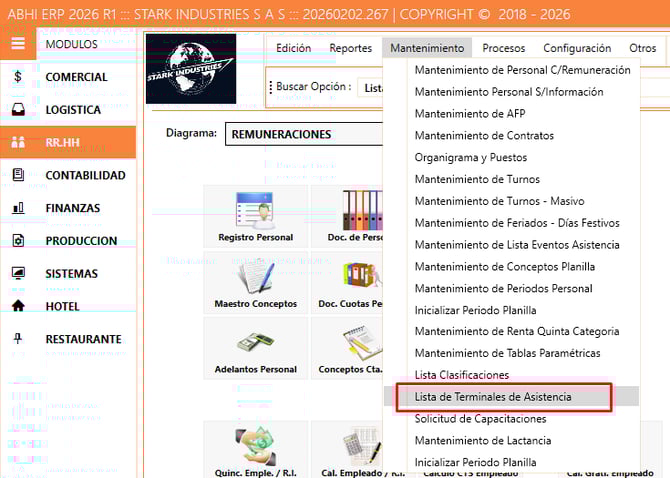The width and height of the screenshot is (670, 478).
Task: Open the COMERCIAL module
Action: [x=76, y=77]
